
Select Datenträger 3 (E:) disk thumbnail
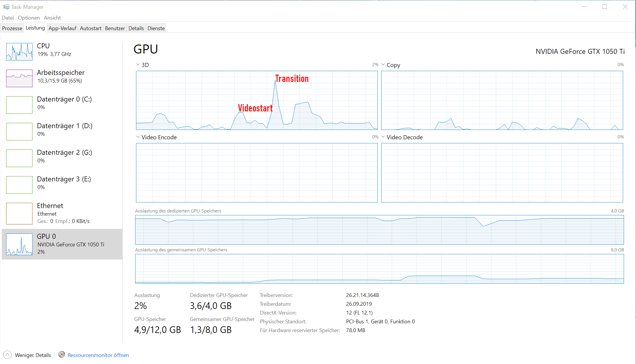coord(19,185)
